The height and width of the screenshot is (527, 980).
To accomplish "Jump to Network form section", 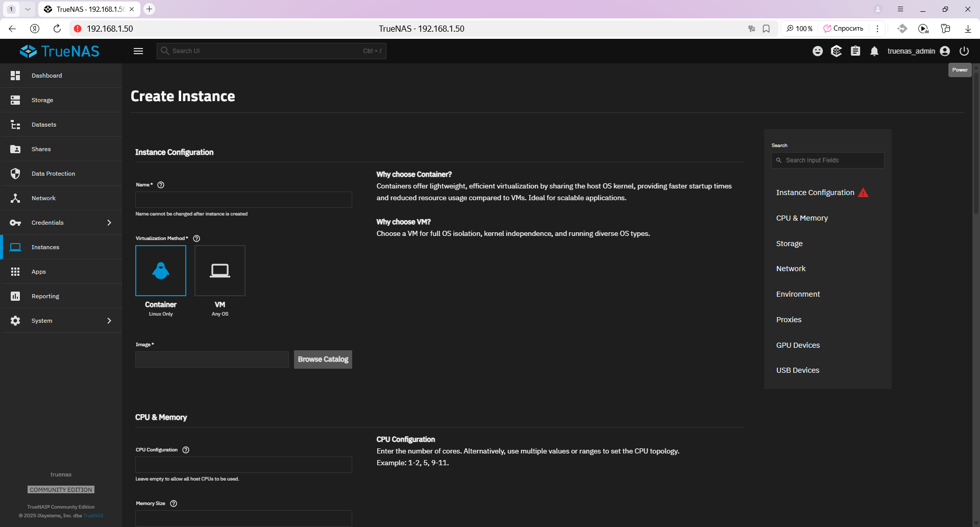I will point(791,269).
